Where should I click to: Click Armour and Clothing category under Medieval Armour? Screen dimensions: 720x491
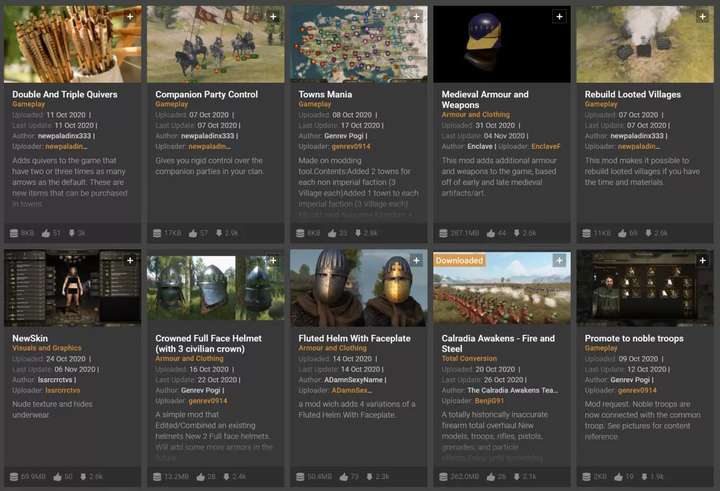pyautogui.click(x=476, y=114)
